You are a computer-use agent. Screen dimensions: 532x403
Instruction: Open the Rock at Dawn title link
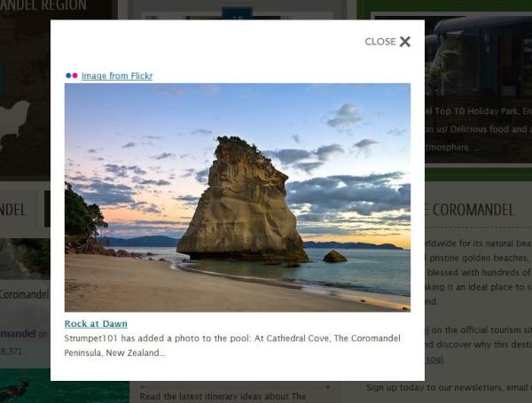click(96, 324)
